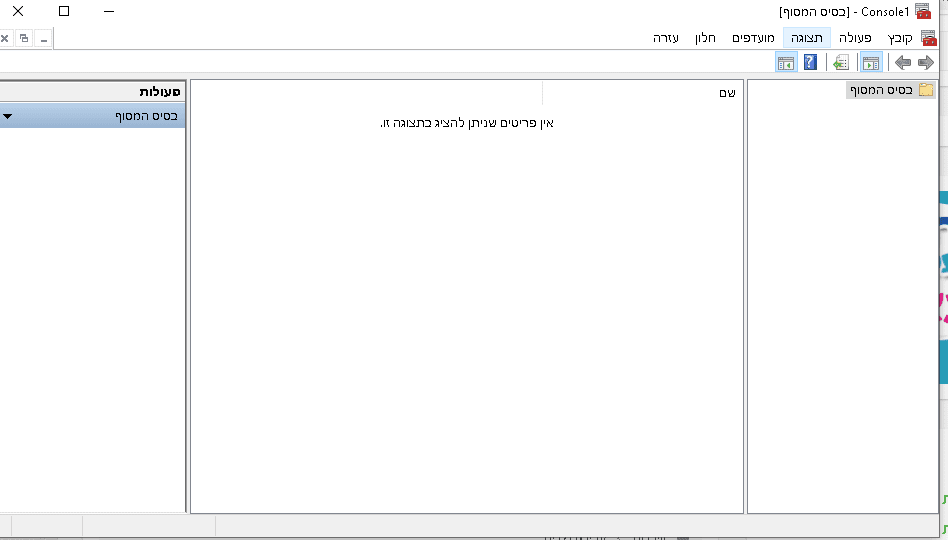Open the קובץ (File) menu
This screenshot has height=540, width=948.
tap(900, 38)
